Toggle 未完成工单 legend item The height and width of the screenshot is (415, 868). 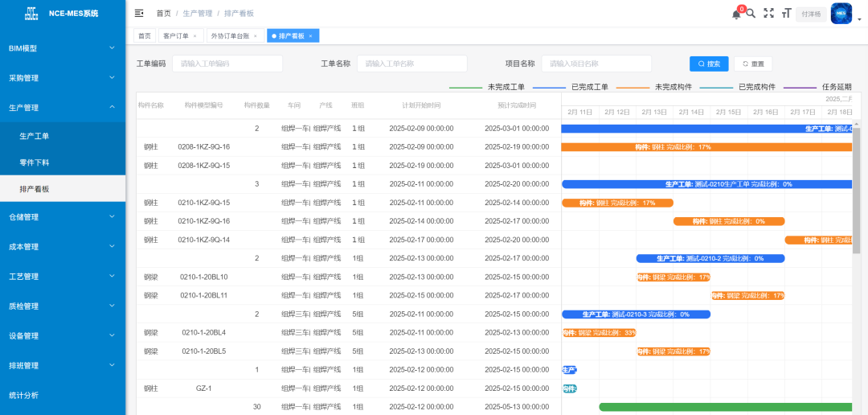487,87
